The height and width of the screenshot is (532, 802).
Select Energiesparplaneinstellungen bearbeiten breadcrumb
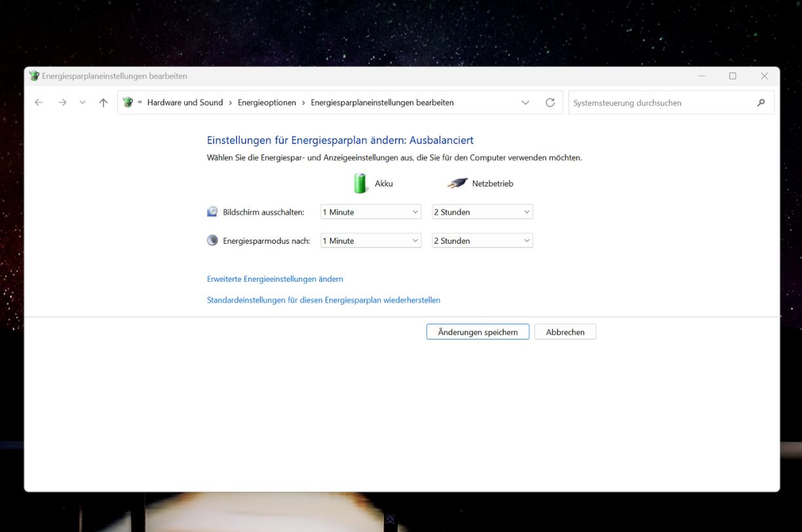point(382,103)
